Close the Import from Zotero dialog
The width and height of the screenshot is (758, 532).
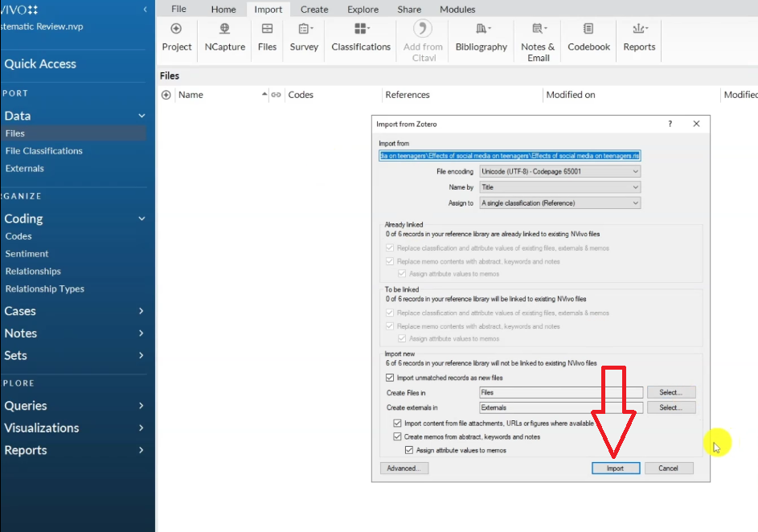696,124
